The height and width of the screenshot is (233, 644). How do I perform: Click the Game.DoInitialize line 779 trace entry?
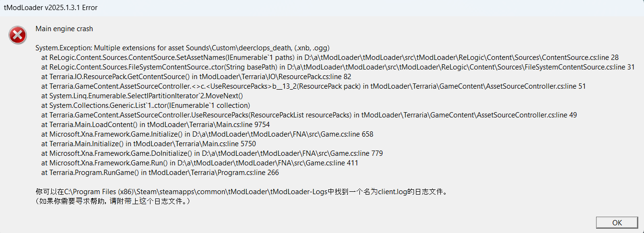[x=212, y=153]
